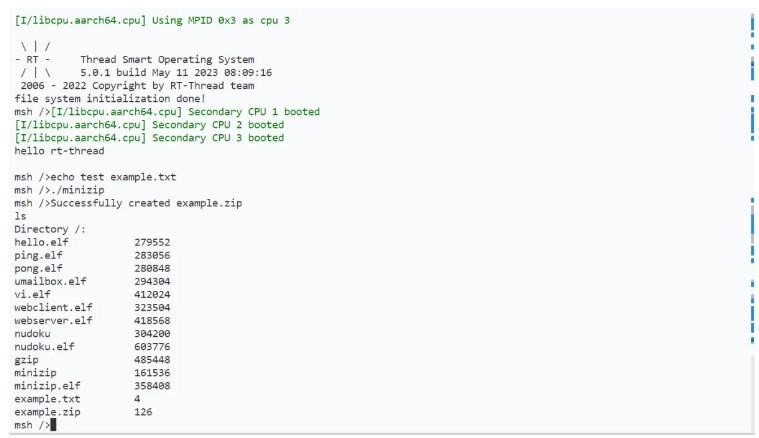Click the 'hello rt-thread' output line

[59, 151]
